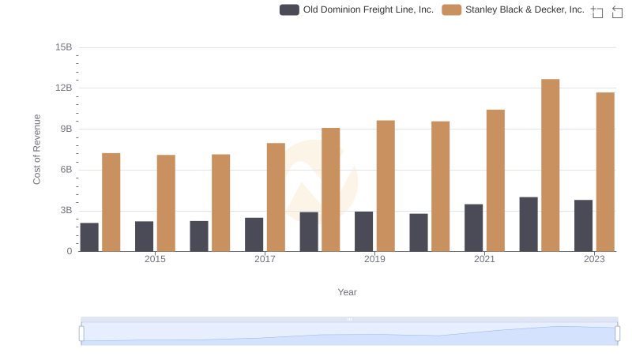Toggle Old Dominion Freight Line legend entry
Screen dimensions: 632x364
coord(356,9)
